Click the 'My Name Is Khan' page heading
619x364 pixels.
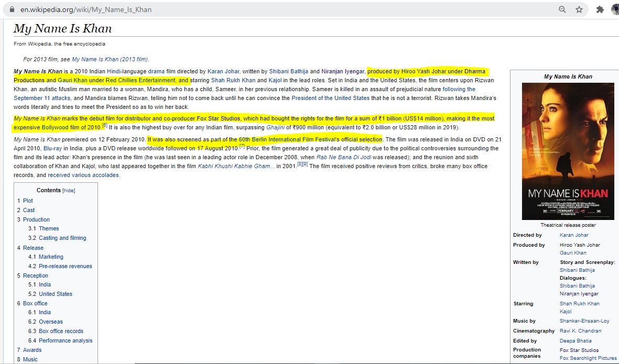62,28
